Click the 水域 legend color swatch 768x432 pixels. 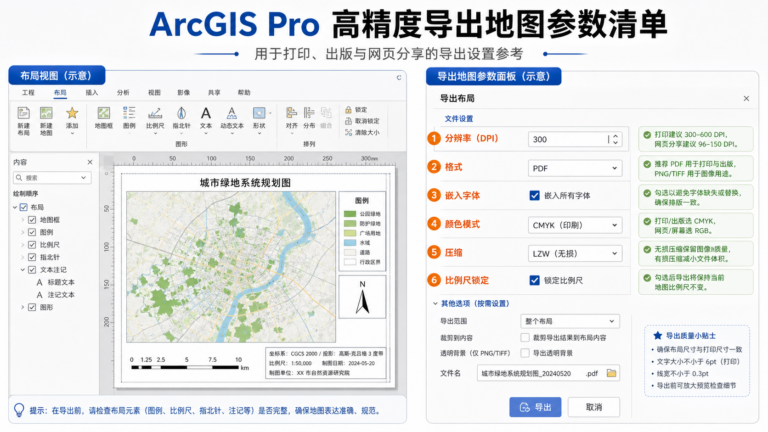[350, 242]
